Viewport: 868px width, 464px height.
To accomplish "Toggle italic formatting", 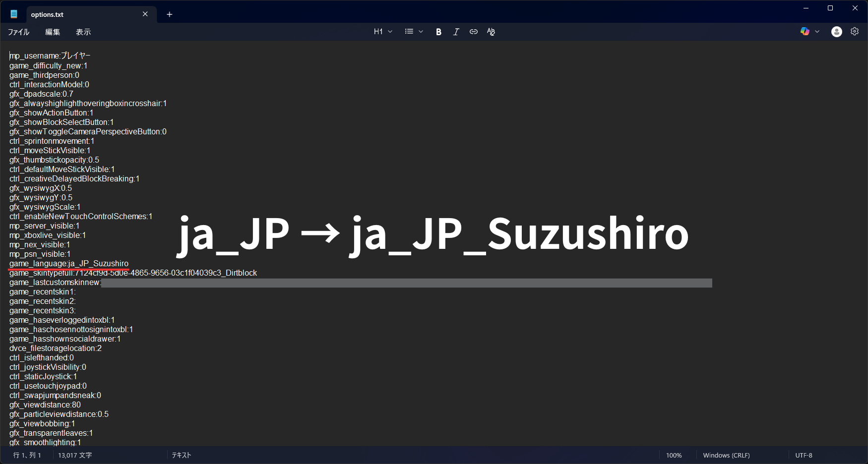I will [456, 31].
